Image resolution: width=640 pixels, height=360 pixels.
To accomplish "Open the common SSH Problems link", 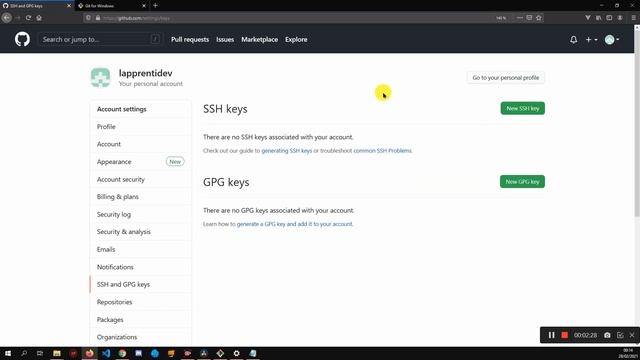I will [382, 151].
